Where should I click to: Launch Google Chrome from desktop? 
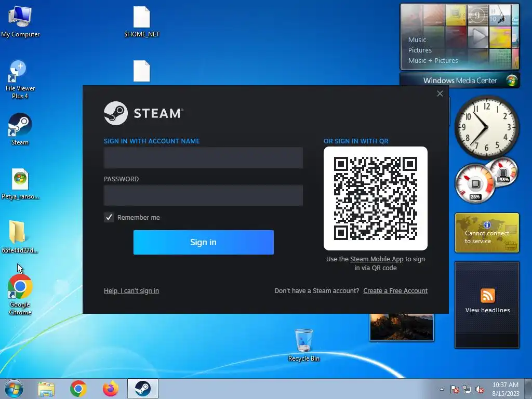point(20,295)
